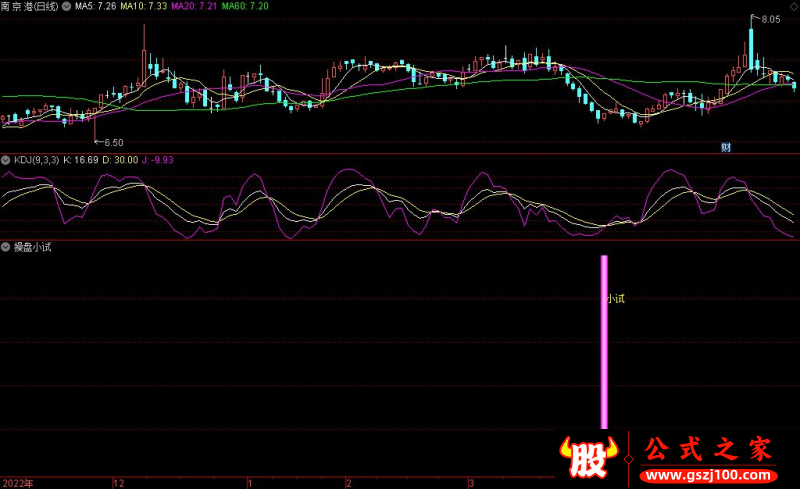Click the blue 财 finance marker icon
Image resolution: width=800 pixels, height=489 pixels.
tap(726, 147)
